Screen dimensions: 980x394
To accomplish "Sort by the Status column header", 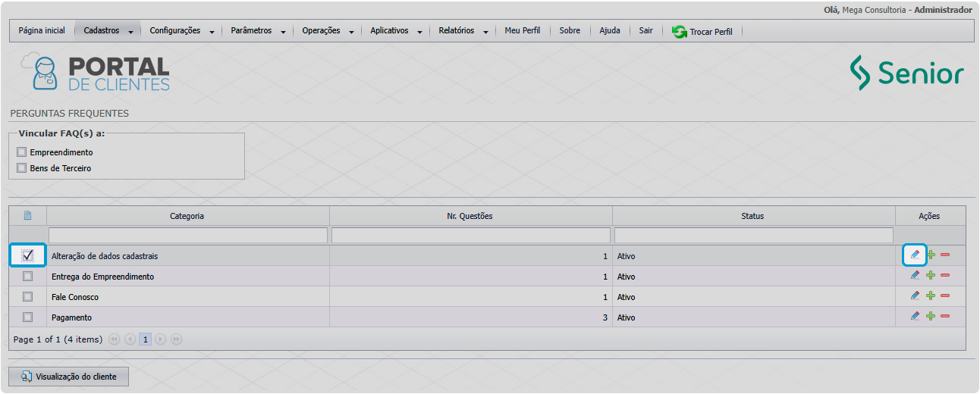I will (x=753, y=216).
